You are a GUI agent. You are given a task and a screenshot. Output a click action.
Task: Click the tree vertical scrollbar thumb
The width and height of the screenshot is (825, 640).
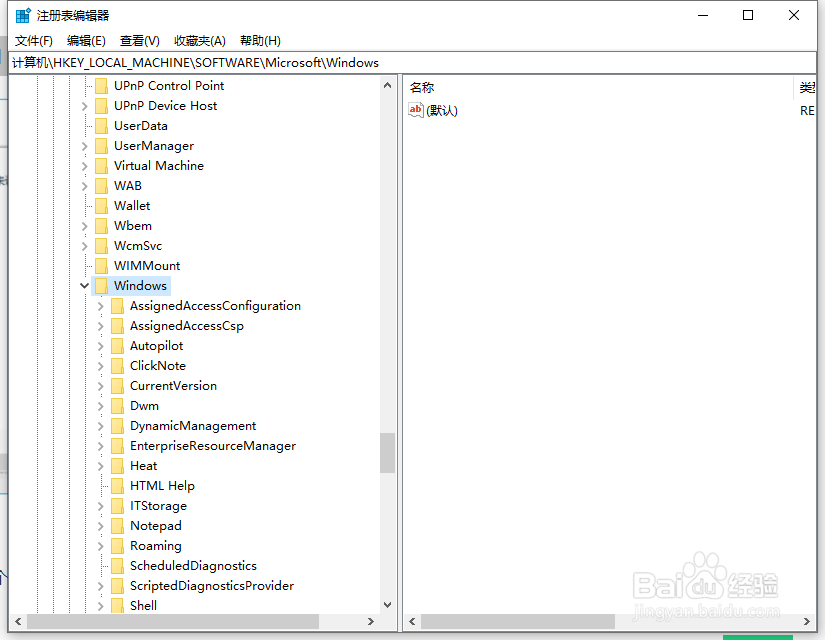[388, 453]
